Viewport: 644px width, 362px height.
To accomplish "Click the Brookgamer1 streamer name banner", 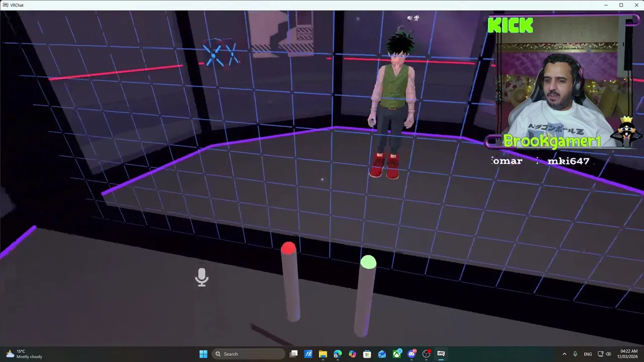I will (x=552, y=142).
